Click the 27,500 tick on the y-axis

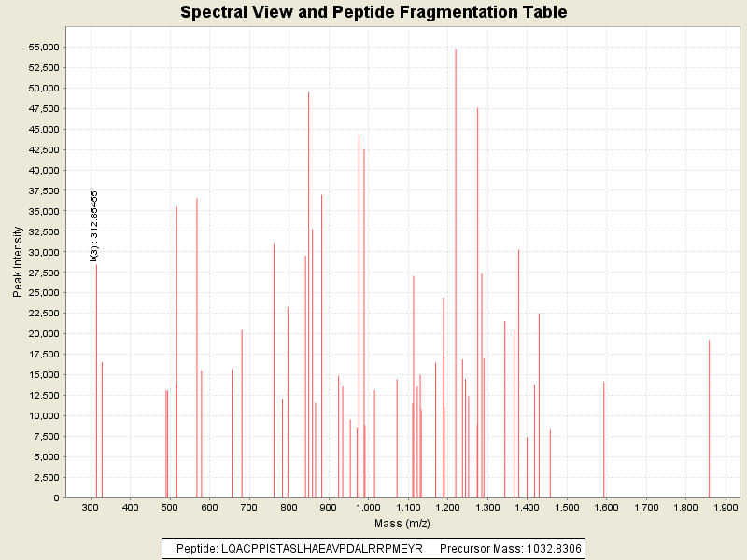(x=43, y=273)
